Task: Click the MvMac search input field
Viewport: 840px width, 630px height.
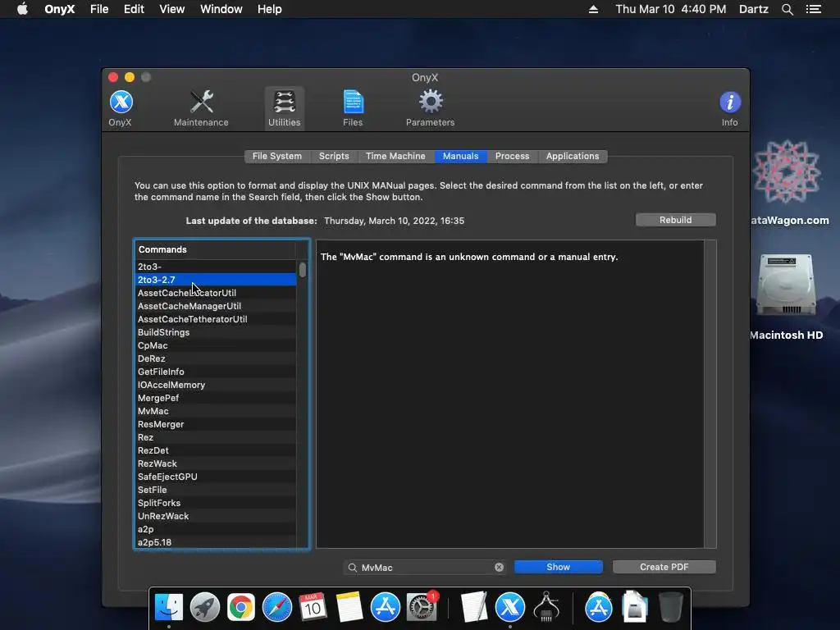Action: [x=424, y=568]
